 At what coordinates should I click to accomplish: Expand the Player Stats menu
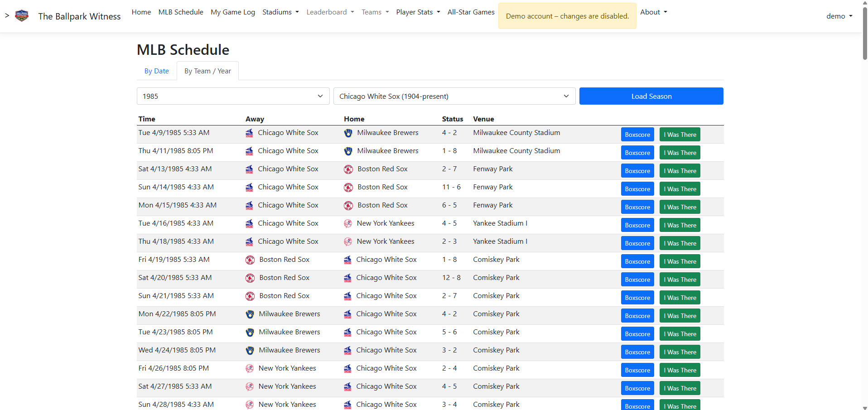pos(418,12)
